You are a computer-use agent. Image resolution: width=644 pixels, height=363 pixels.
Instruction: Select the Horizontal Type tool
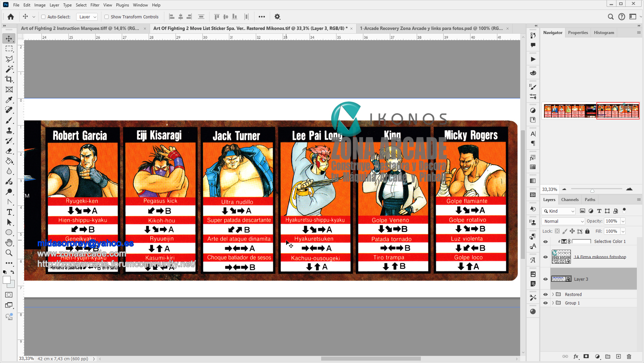tap(9, 212)
